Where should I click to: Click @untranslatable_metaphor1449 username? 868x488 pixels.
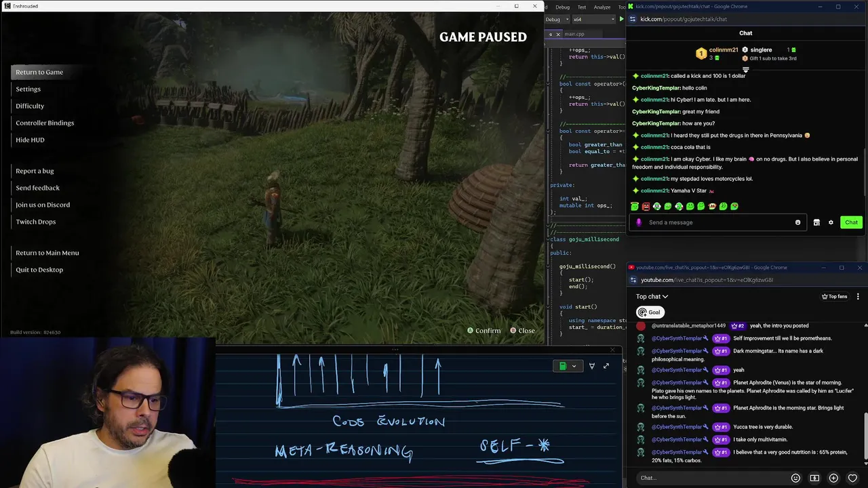pos(688,326)
